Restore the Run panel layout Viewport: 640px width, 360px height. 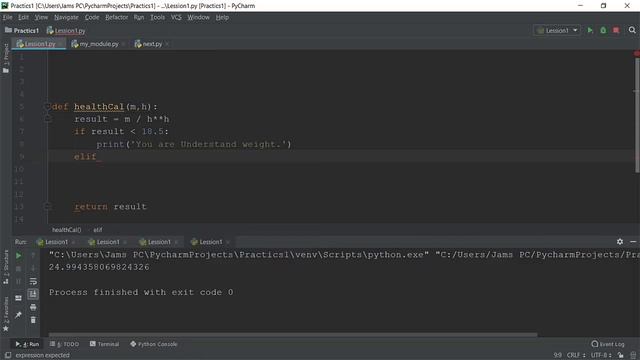18,298
